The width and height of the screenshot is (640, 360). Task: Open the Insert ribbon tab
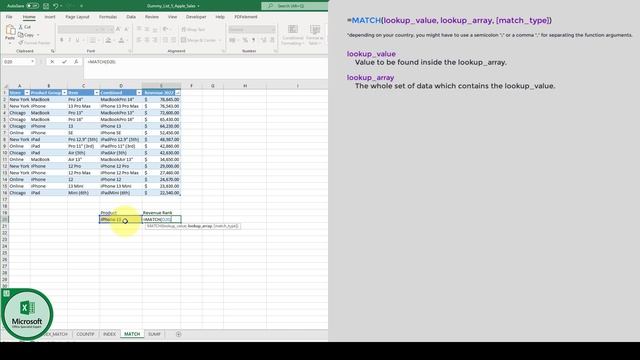click(50, 17)
